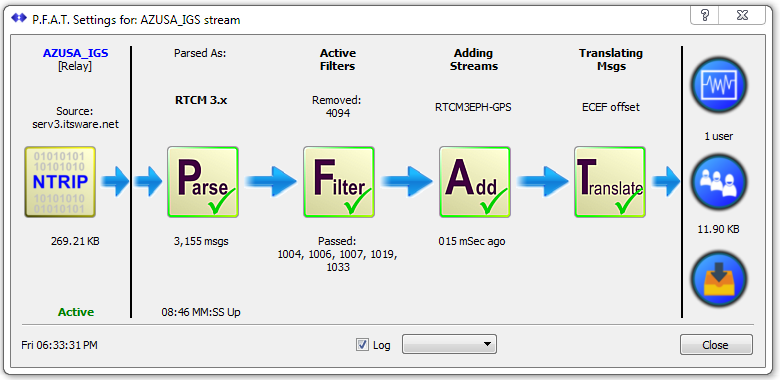The height and width of the screenshot is (380, 780).
Task: Click the Translating Msgs heading
Action: click(611, 59)
